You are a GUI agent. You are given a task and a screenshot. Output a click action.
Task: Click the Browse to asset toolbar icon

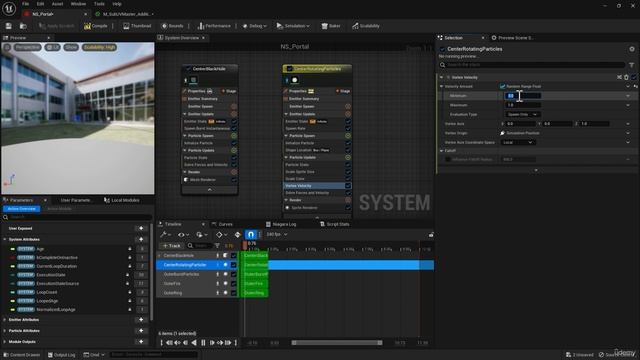click(23, 26)
